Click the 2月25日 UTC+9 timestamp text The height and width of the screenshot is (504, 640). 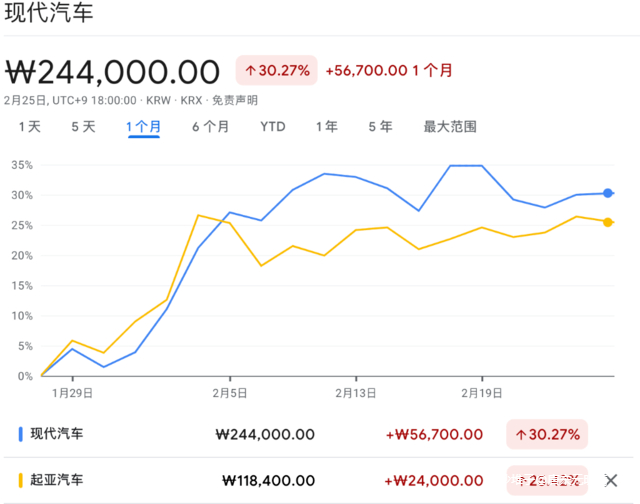(x=70, y=100)
